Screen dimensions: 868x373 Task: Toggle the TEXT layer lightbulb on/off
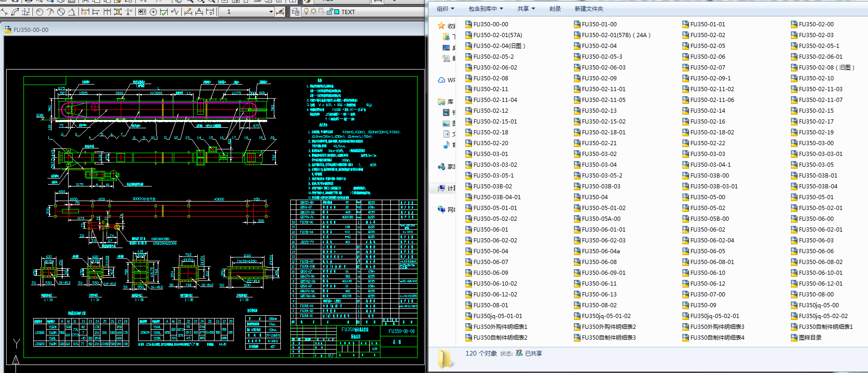coord(306,12)
